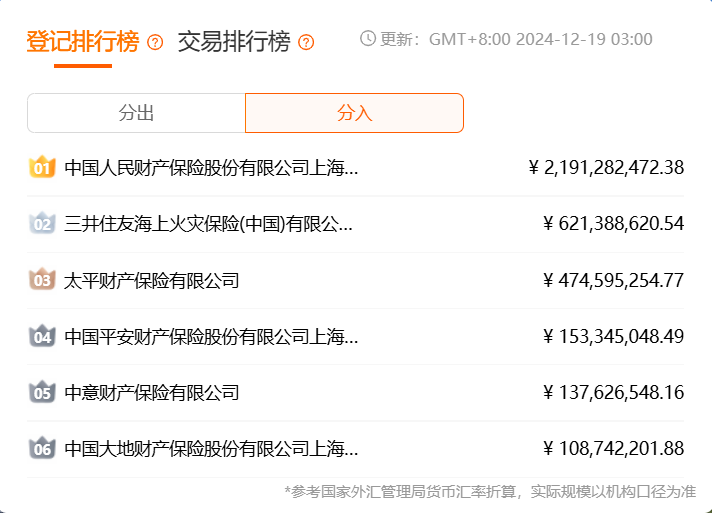
Task: Switch to the 登记排行榜 tab
Action: click(x=83, y=42)
